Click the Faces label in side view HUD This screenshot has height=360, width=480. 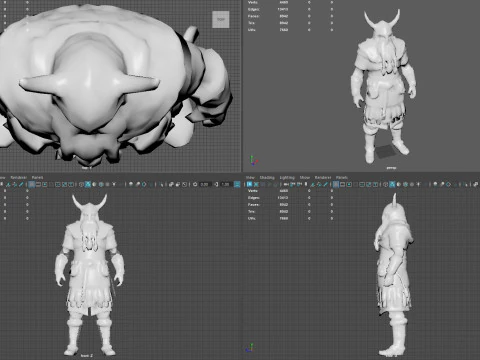[x=254, y=205]
